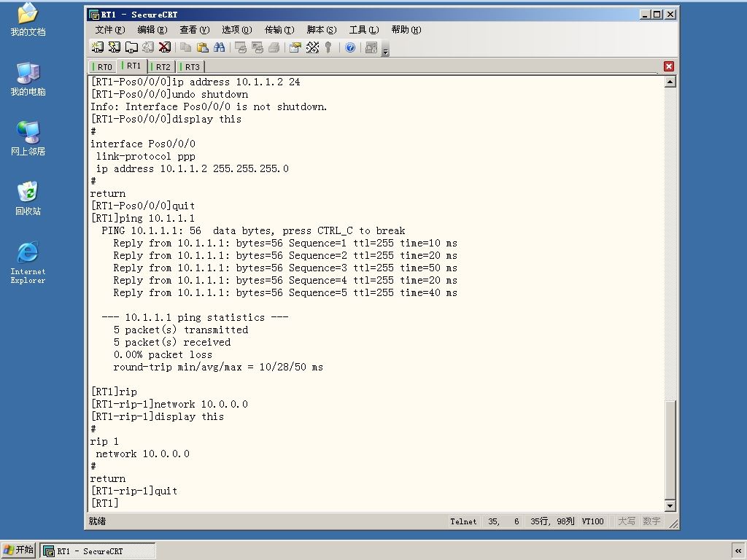Select the Internet Explorer desktop icon
Image resolution: width=747 pixels, height=560 pixels.
coord(28,262)
